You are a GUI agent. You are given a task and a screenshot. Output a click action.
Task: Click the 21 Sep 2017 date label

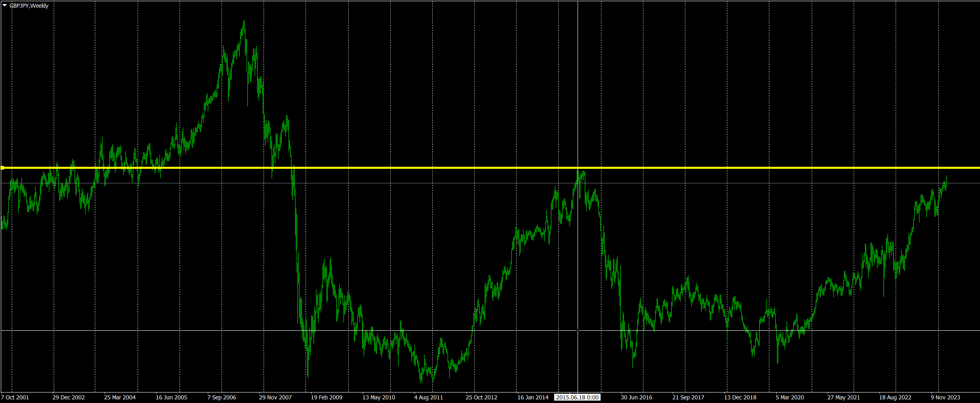(688, 397)
